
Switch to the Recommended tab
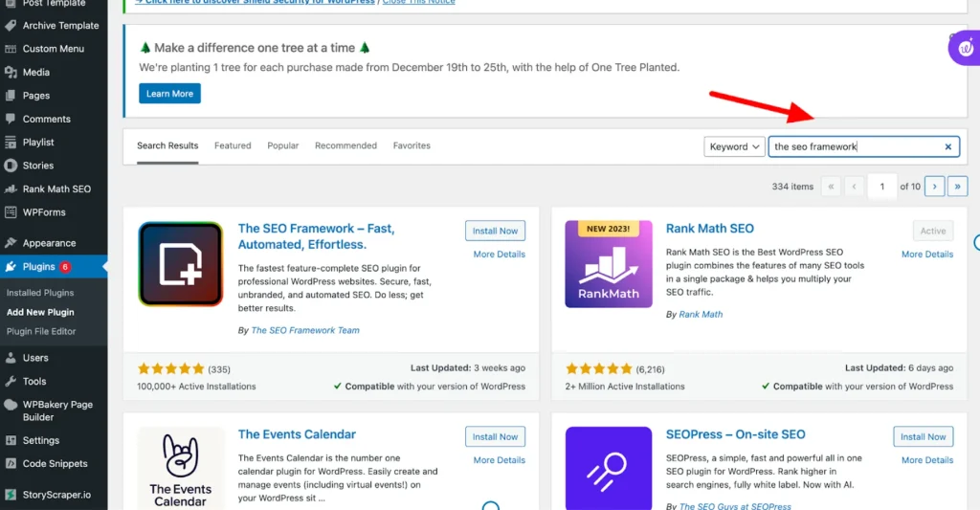[x=345, y=145]
